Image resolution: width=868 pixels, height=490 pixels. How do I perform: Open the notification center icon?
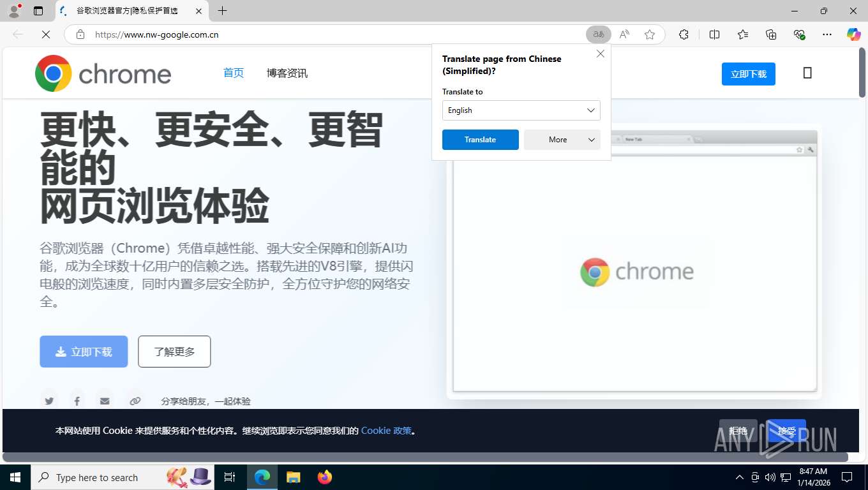pyautogui.click(x=847, y=477)
